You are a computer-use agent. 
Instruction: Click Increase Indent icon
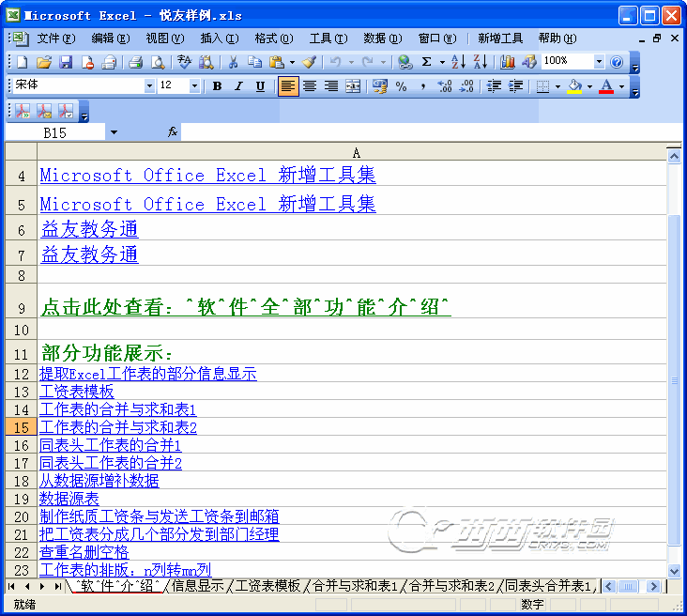[515, 86]
